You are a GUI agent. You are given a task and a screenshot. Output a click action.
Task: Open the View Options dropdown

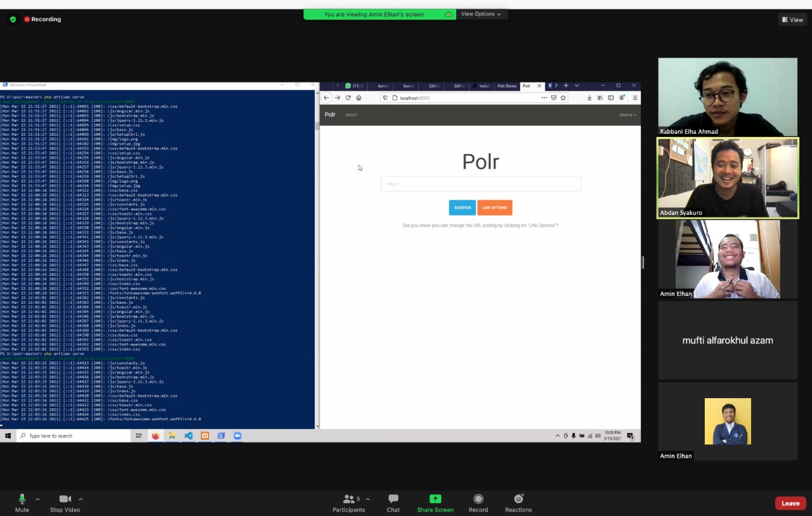[480, 13]
